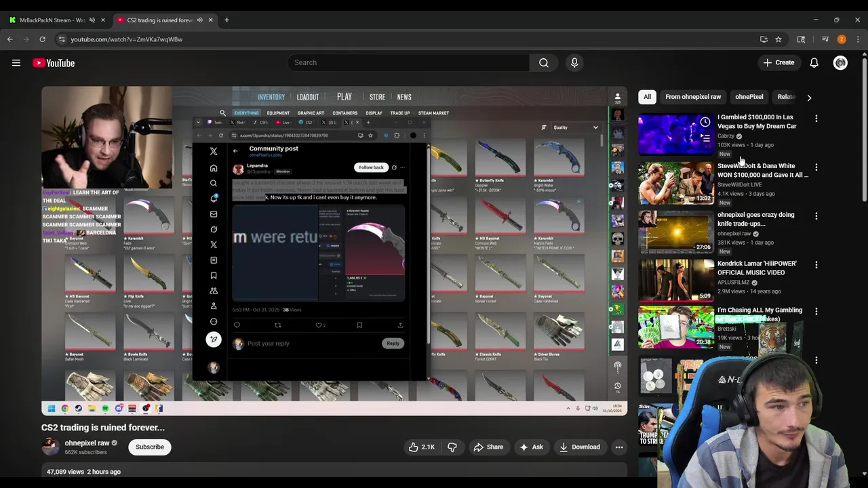
Task: Like the video with 2.1K likes
Action: tap(422, 447)
